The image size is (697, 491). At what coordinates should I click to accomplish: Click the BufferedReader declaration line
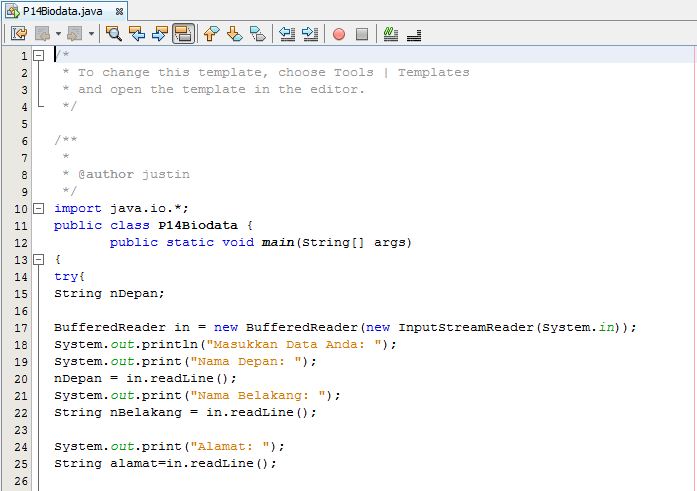pyautogui.click(x=345, y=327)
